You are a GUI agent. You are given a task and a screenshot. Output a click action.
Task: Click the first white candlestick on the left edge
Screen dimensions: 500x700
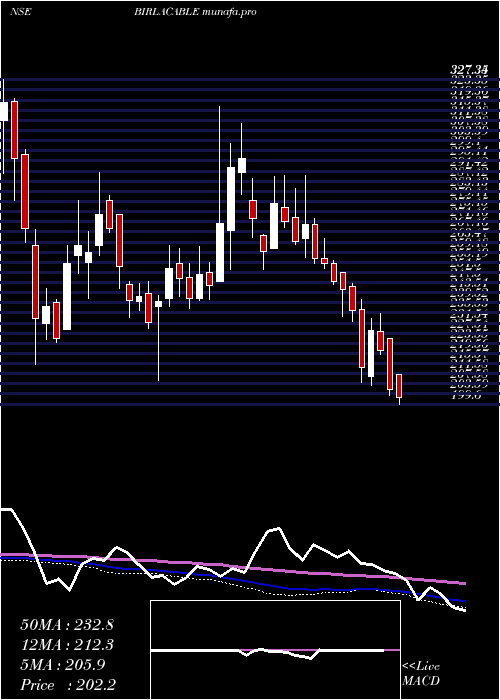click(4, 111)
